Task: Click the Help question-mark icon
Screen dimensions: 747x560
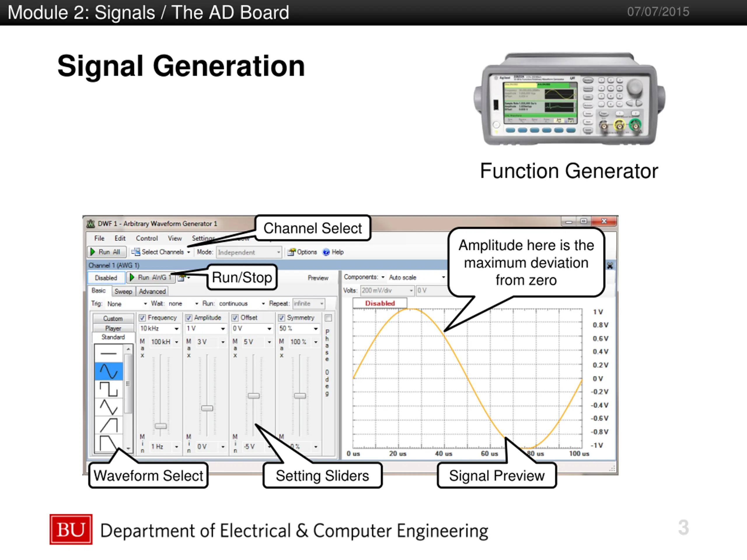Action: pyautogui.click(x=326, y=252)
